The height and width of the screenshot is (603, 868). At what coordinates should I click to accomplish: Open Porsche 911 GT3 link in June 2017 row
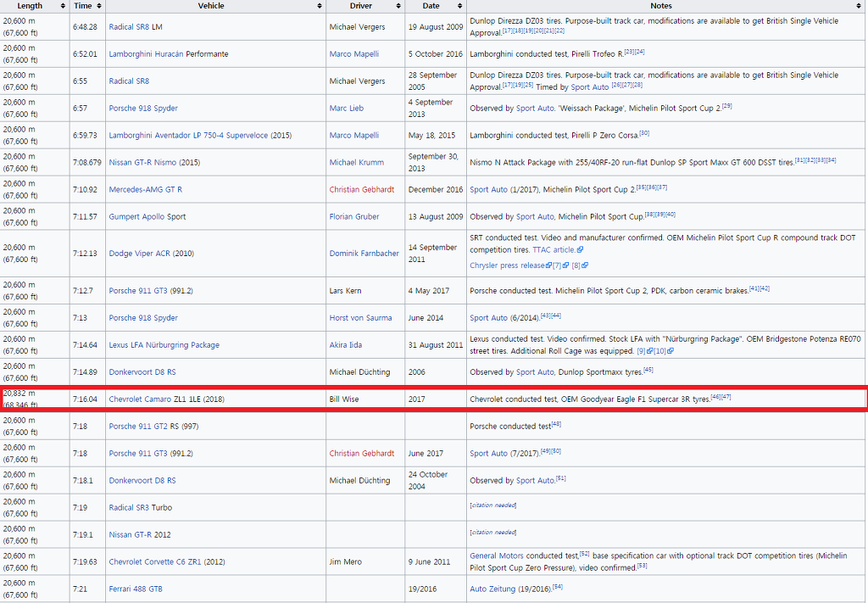coord(138,454)
